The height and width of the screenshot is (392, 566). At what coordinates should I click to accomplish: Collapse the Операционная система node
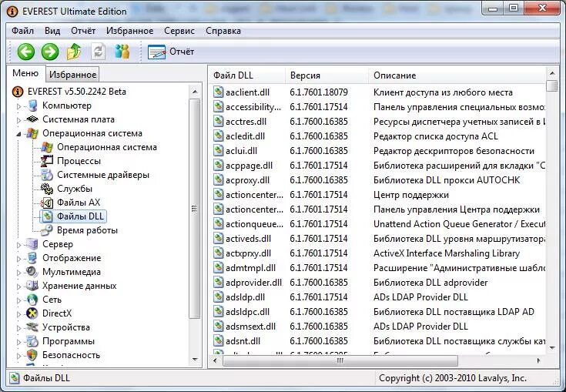18,134
